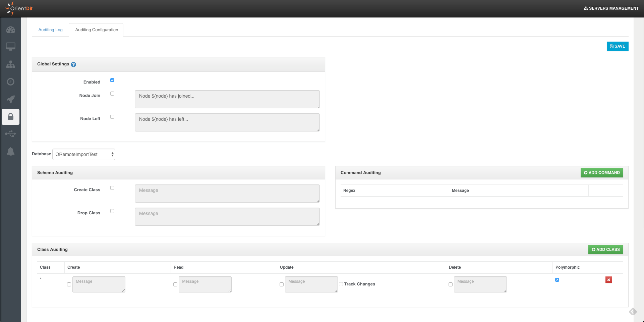The width and height of the screenshot is (644, 322).
Task: Click the Global Settings help icon
Action: (73, 64)
